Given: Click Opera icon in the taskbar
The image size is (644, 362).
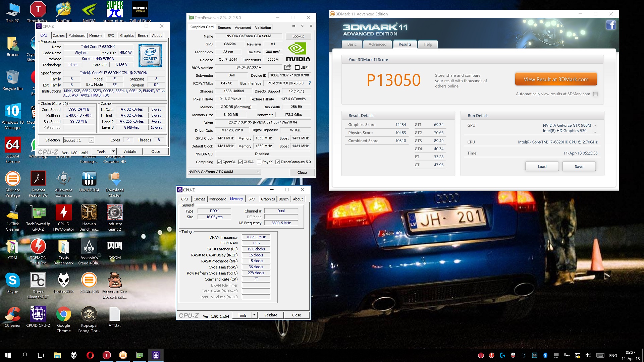Looking at the screenshot, I should (90, 355).
